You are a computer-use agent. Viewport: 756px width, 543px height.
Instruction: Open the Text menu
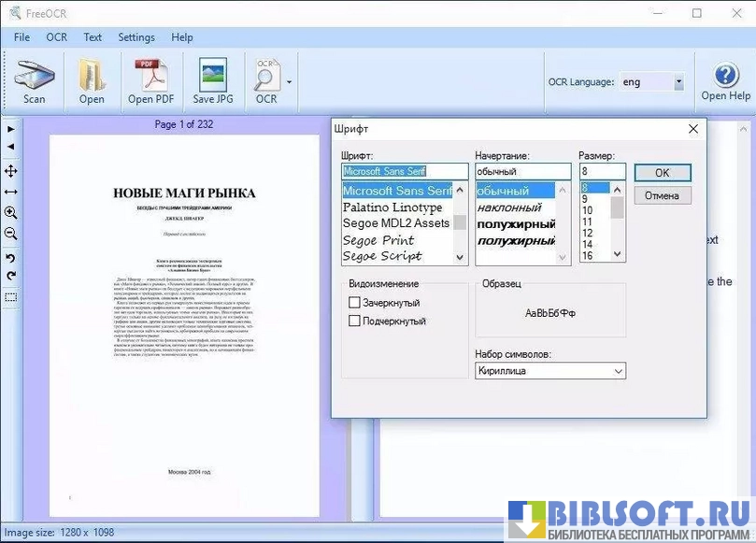point(93,37)
